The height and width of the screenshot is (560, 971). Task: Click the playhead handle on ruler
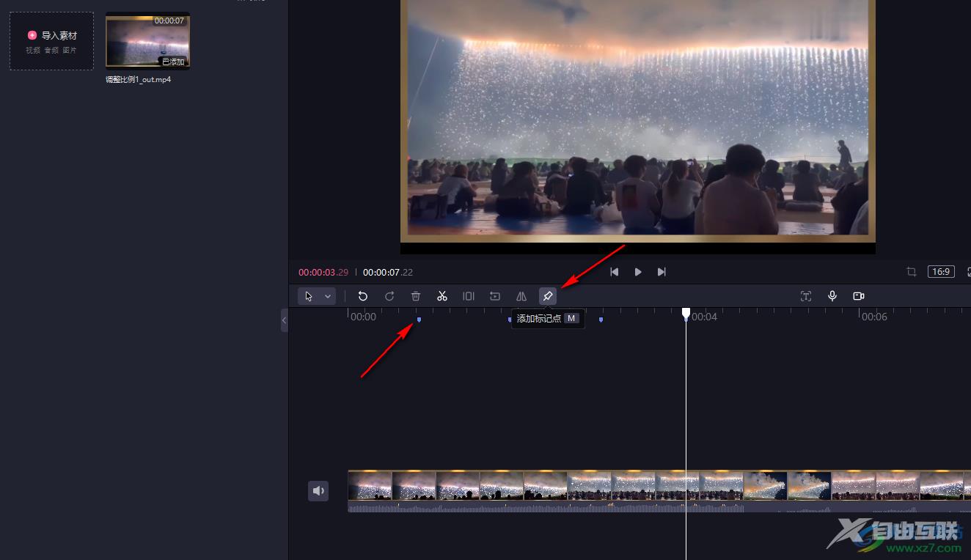[x=686, y=314]
